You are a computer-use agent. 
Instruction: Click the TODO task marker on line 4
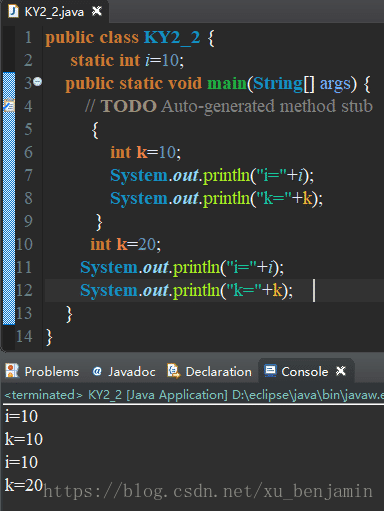(9, 105)
